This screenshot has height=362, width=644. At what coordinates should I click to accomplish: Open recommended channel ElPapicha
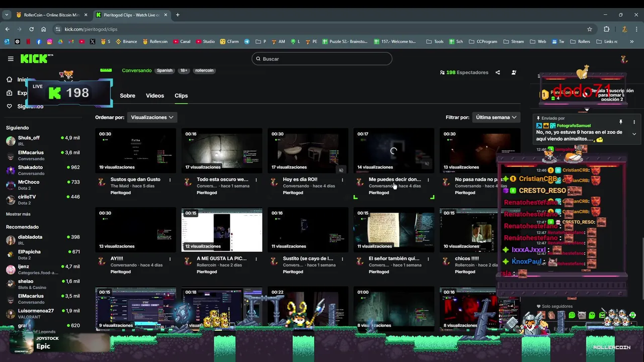[x=43, y=254]
